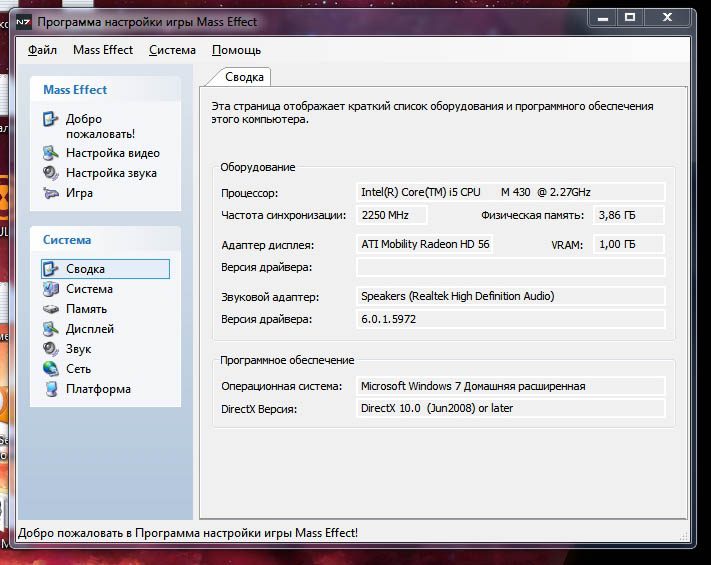Click the window resize grip in status bar
This screenshot has width=711, height=565.
683,536
